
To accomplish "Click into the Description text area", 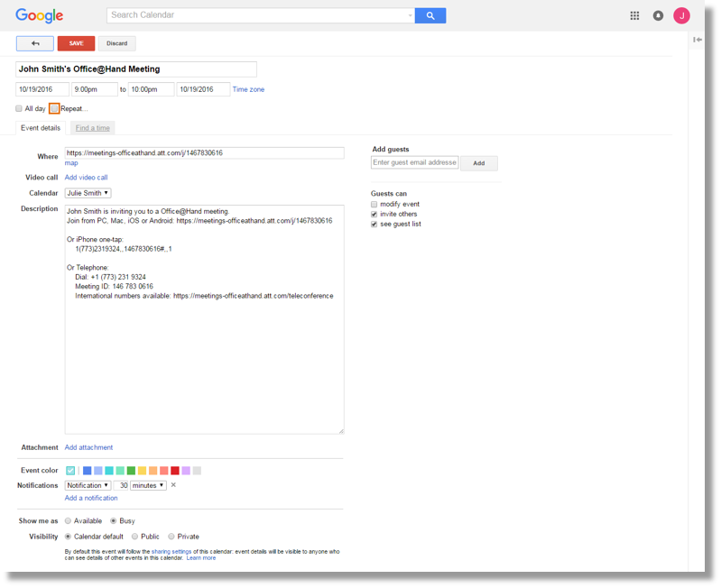I will 204,319.
